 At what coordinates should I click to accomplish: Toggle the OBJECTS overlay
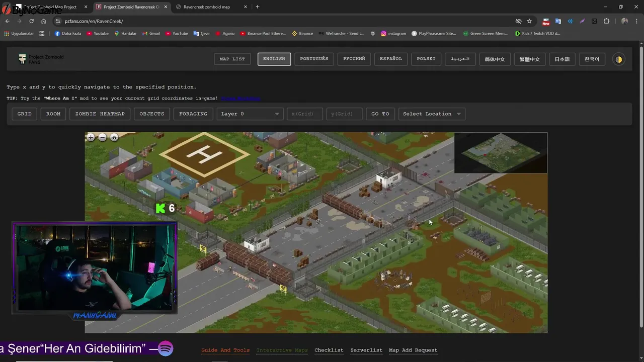152,114
